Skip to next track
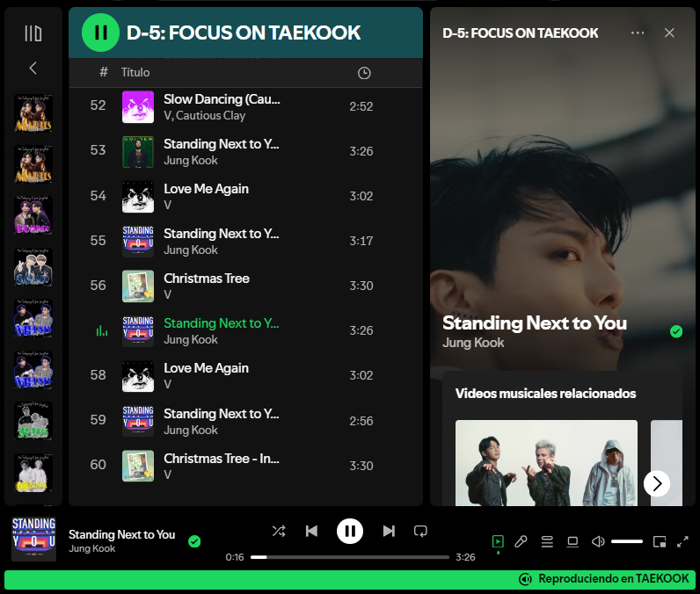This screenshot has width=700, height=594. [389, 531]
